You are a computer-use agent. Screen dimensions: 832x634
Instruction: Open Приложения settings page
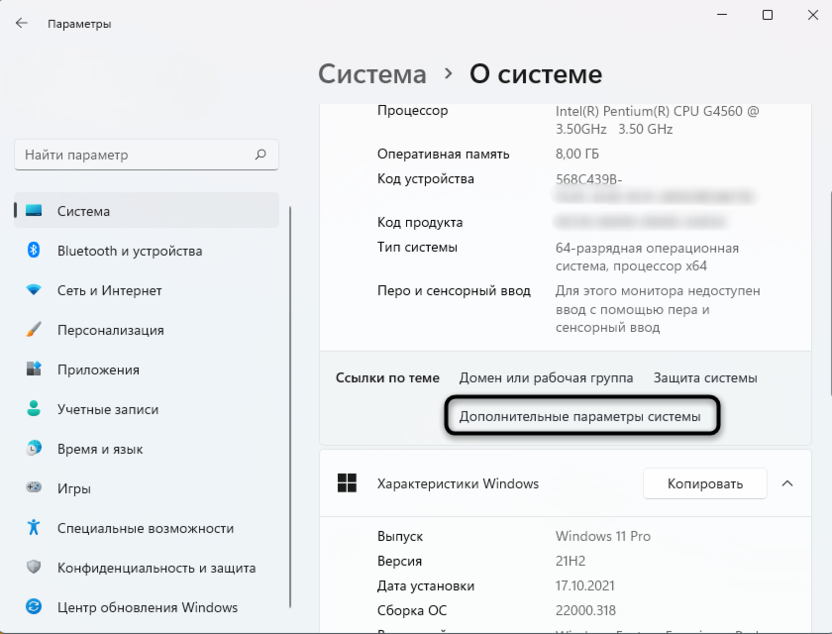point(146,369)
